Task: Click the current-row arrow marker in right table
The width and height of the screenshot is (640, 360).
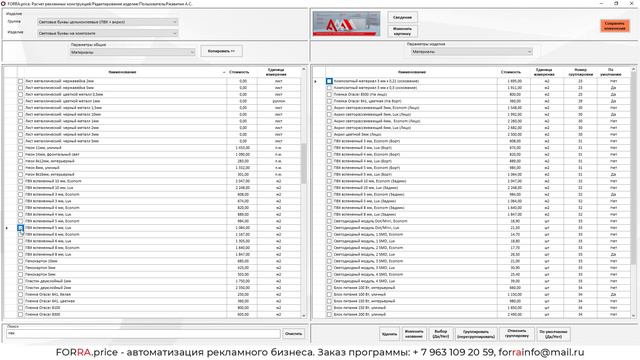Action: tap(316, 81)
